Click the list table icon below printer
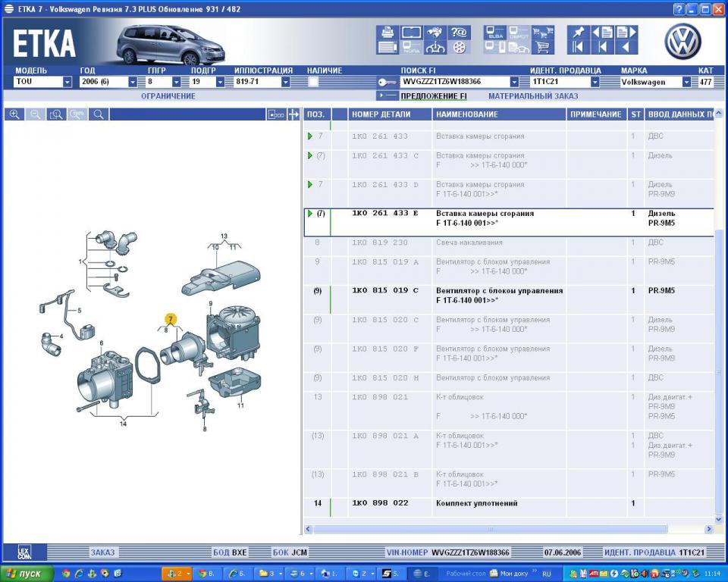This screenshot has height=582, width=728. point(388,47)
